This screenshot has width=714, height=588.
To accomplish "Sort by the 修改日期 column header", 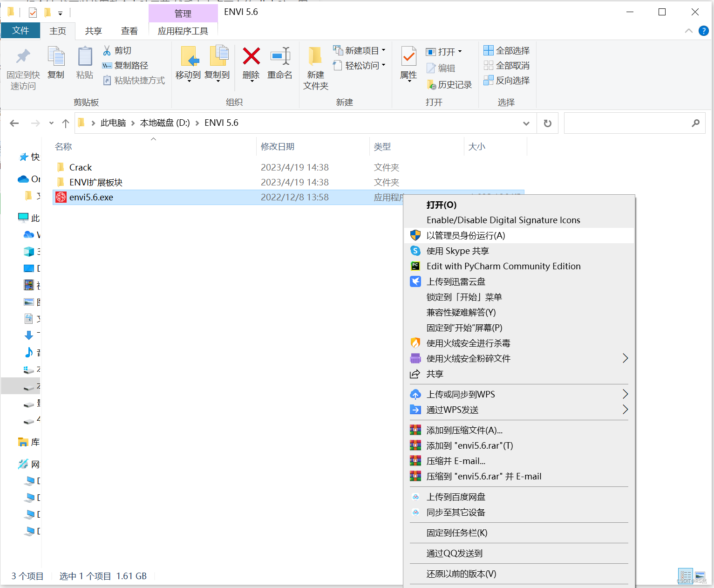I will 278,146.
